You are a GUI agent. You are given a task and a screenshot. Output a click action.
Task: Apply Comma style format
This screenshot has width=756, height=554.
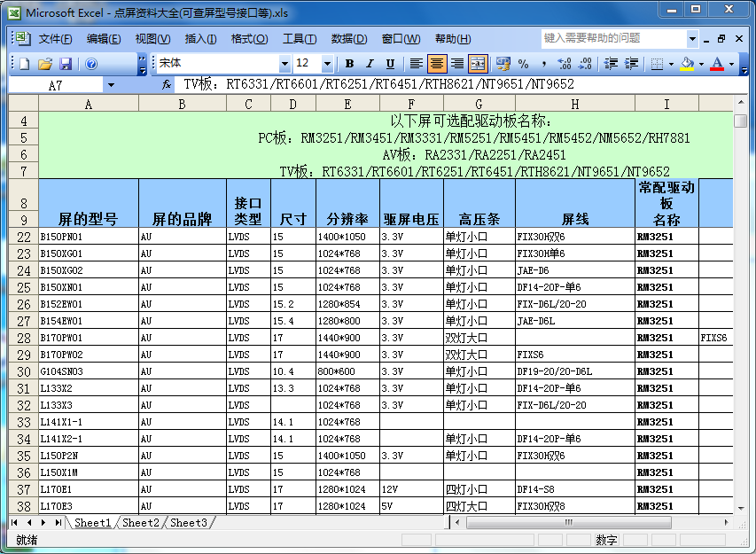[x=544, y=64]
